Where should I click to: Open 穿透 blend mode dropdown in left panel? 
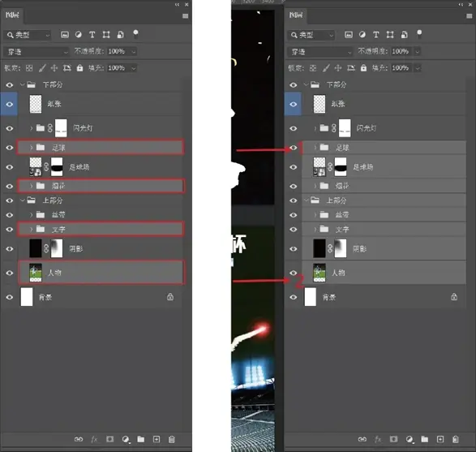pyautogui.click(x=36, y=52)
